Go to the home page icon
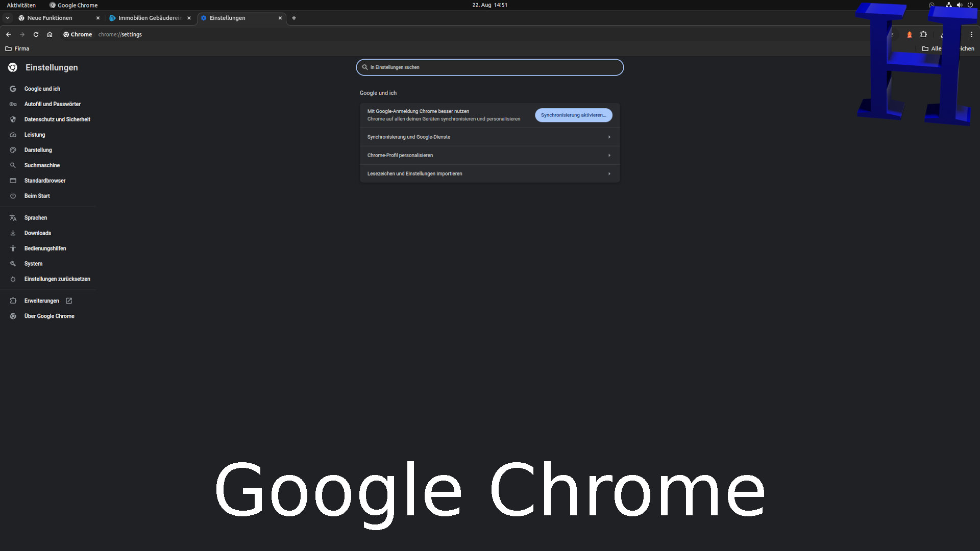The width and height of the screenshot is (980, 551). tap(50, 35)
